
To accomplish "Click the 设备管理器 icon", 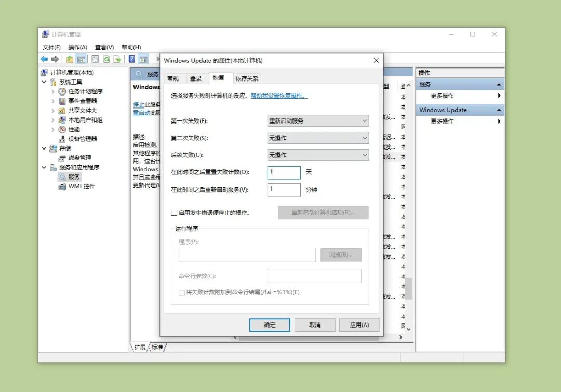I will (62, 139).
